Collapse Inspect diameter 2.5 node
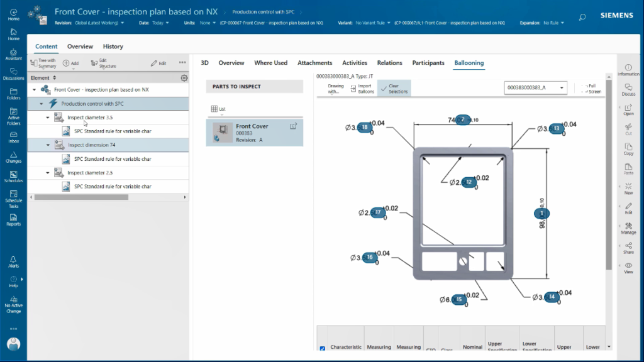 (x=48, y=173)
